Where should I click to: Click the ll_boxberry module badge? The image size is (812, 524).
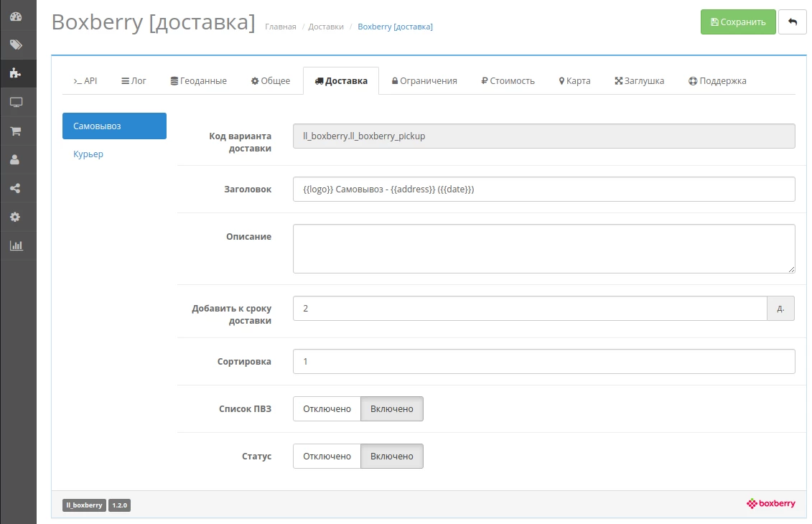pyautogui.click(x=85, y=505)
